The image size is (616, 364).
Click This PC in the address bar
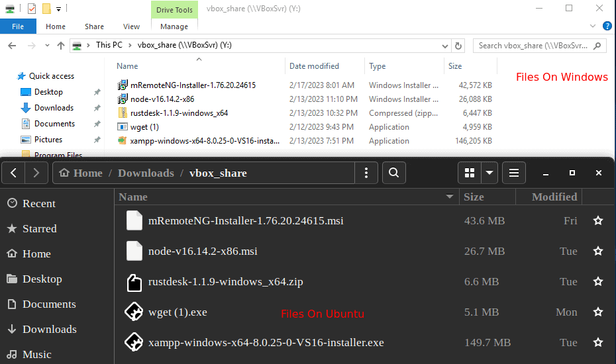[x=109, y=45]
